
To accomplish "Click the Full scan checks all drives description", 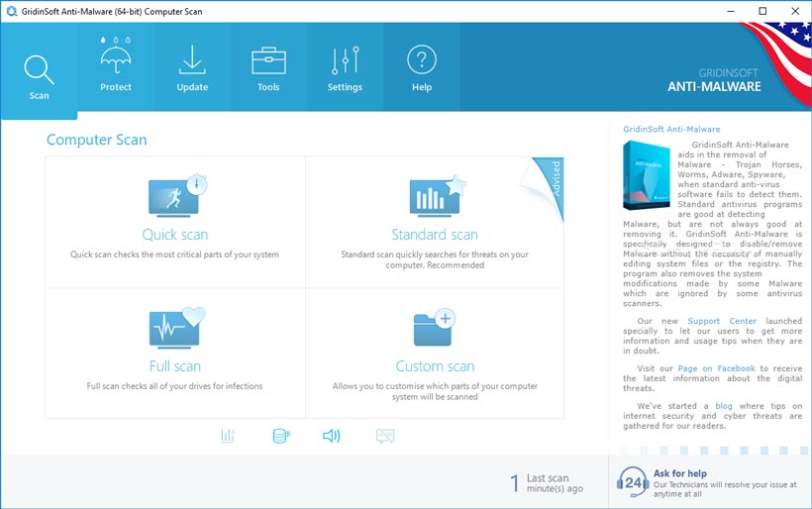I will [x=174, y=386].
